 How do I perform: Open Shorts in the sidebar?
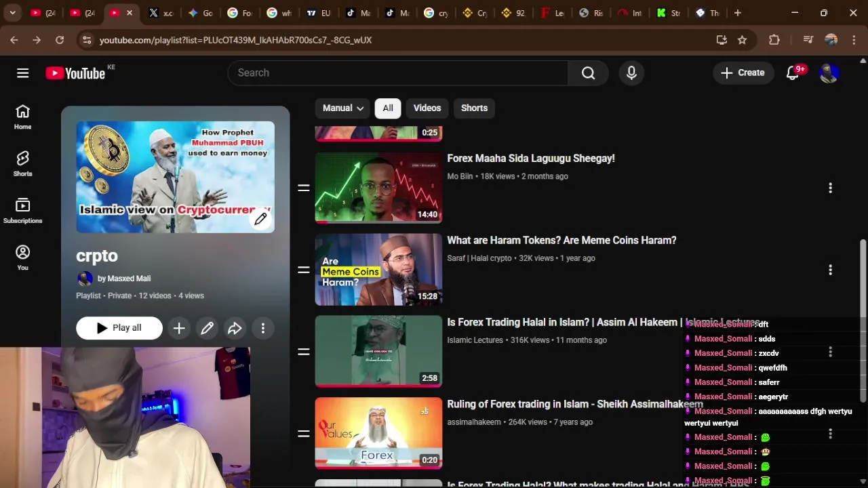coord(22,164)
